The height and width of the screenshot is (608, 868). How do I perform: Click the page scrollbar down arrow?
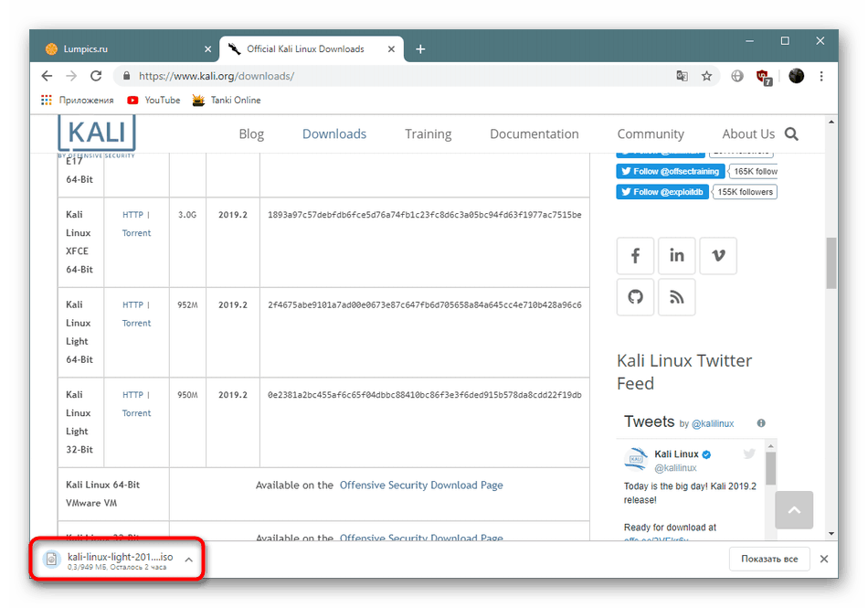pos(831,533)
